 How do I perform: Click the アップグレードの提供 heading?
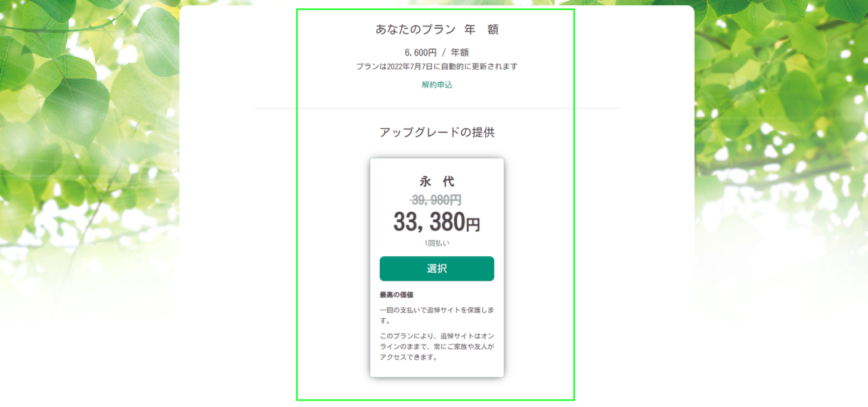[437, 132]
